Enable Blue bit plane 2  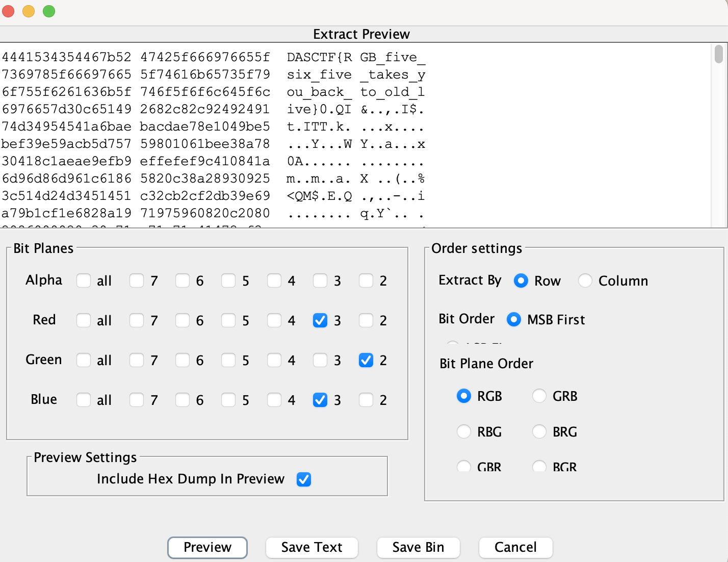[366, 400]
